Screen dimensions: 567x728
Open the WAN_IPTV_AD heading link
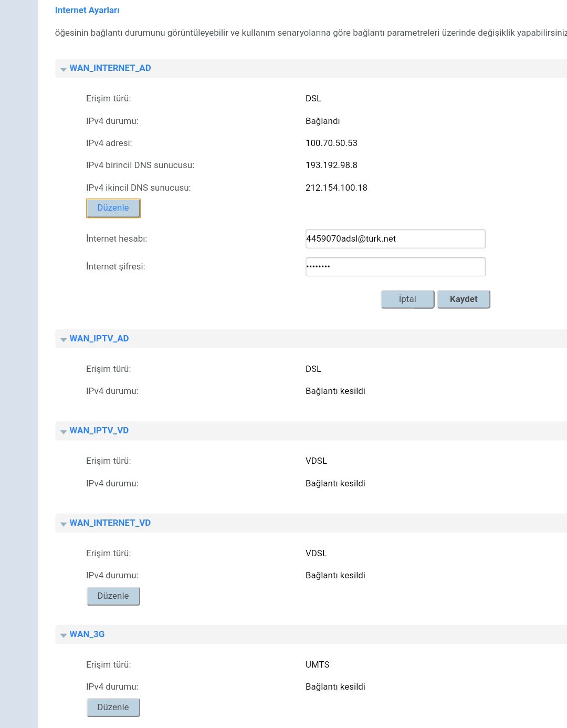99,338
